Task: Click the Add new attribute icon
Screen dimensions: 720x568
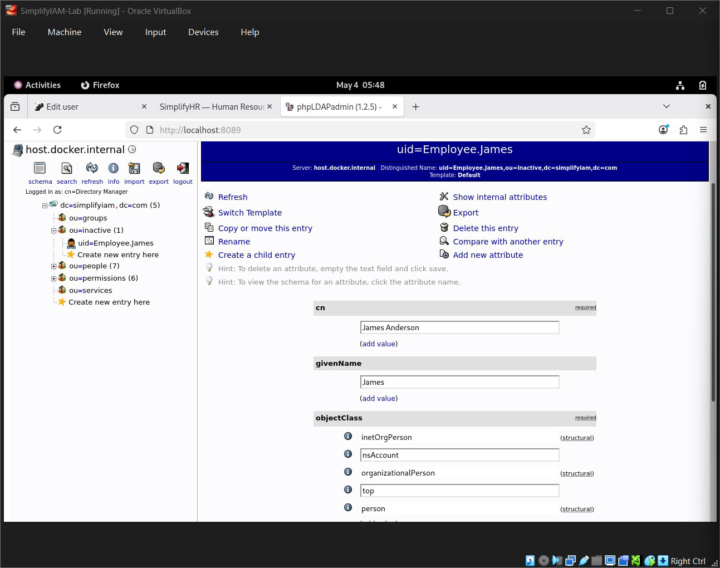Action: tap(444, 254)
